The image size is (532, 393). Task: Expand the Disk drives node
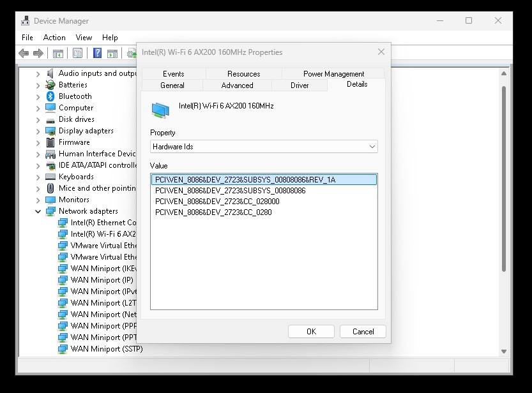(x=38, y=120)
